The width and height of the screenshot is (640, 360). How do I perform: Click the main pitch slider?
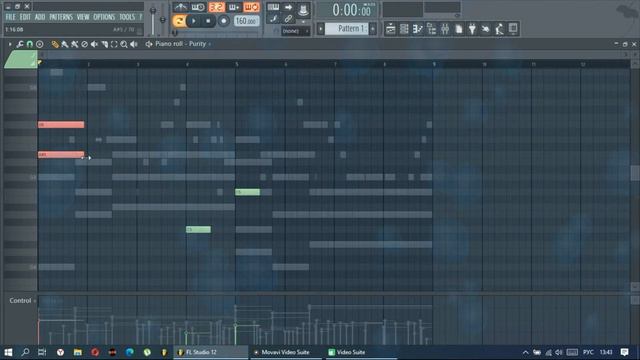[162, 20]
